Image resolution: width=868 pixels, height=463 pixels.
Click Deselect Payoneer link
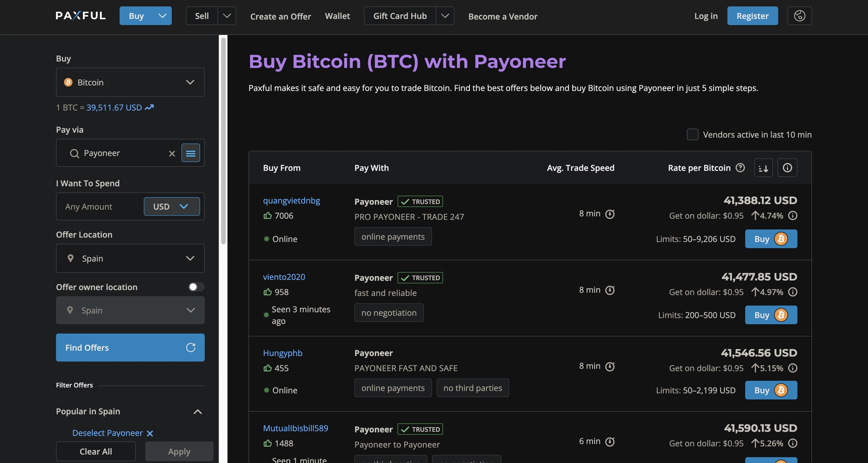tap(108, 433)
